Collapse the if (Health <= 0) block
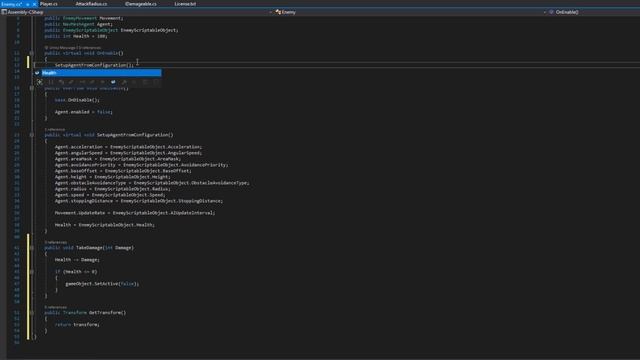The width and height of the screenshot is (640, 360). tap(32, 272)
